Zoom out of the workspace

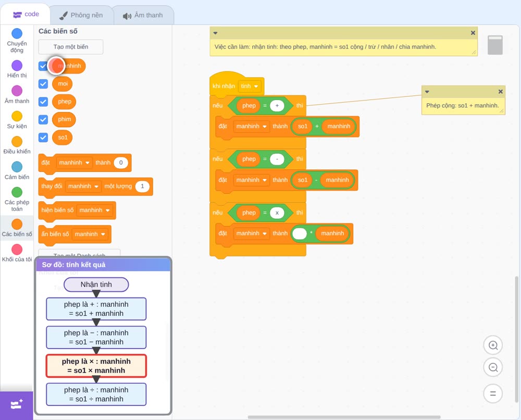(493, 367)
